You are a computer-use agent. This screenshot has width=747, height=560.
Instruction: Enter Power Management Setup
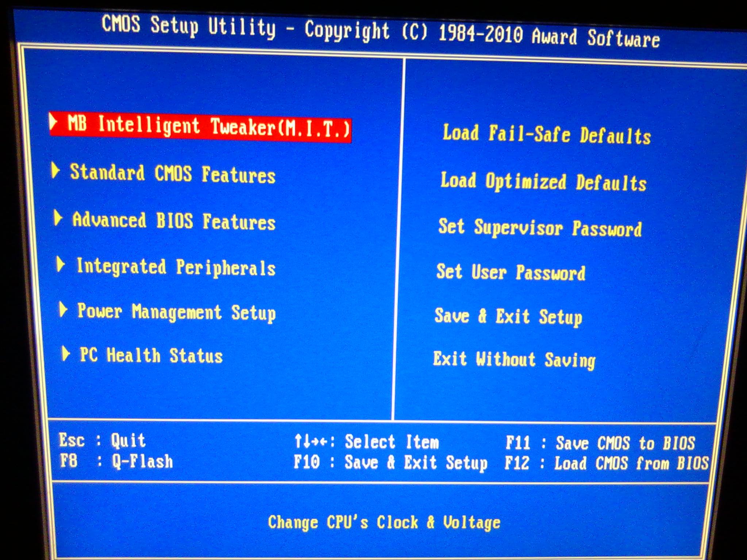pos(177,313)
